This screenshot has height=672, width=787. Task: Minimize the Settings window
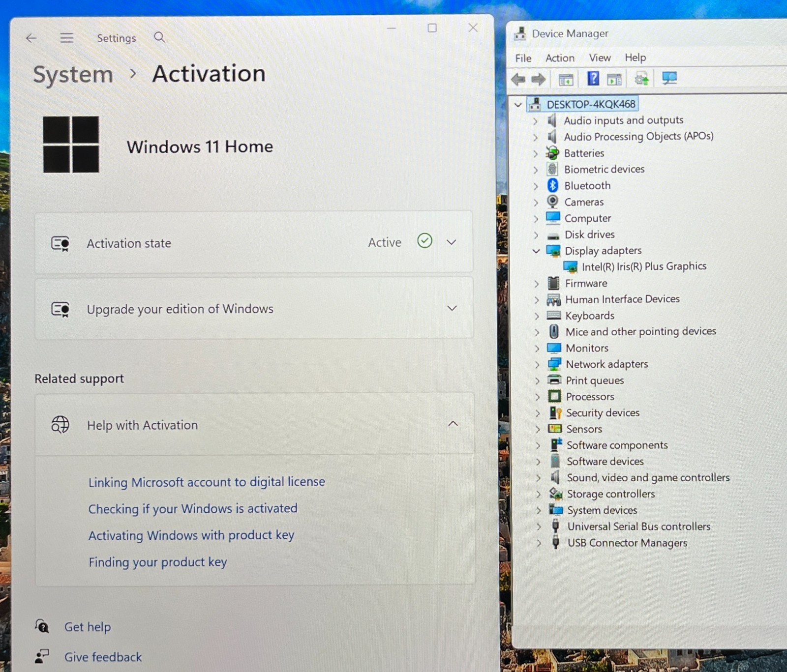(392, 28)
